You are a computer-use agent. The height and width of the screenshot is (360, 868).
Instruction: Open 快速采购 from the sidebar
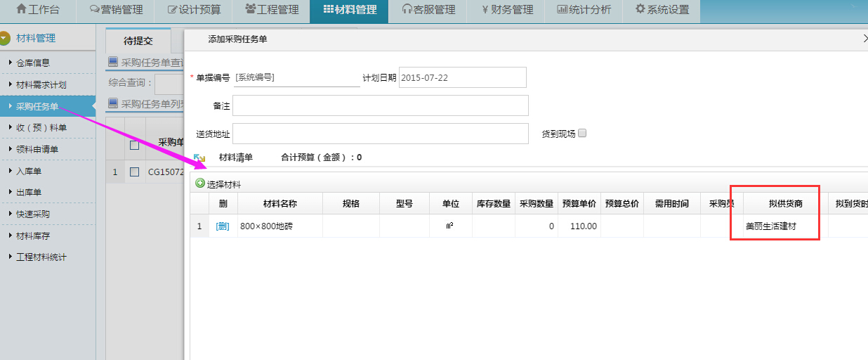coord(33,214)
